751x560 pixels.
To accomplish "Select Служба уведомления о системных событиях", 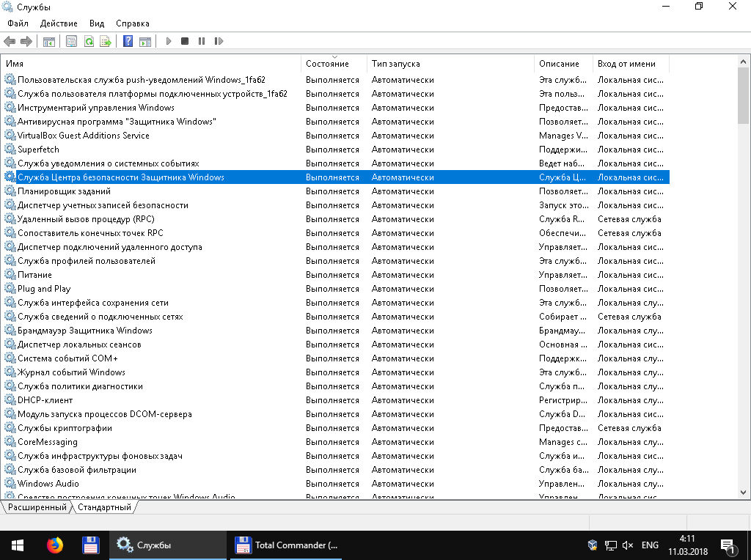I will 109,163.
